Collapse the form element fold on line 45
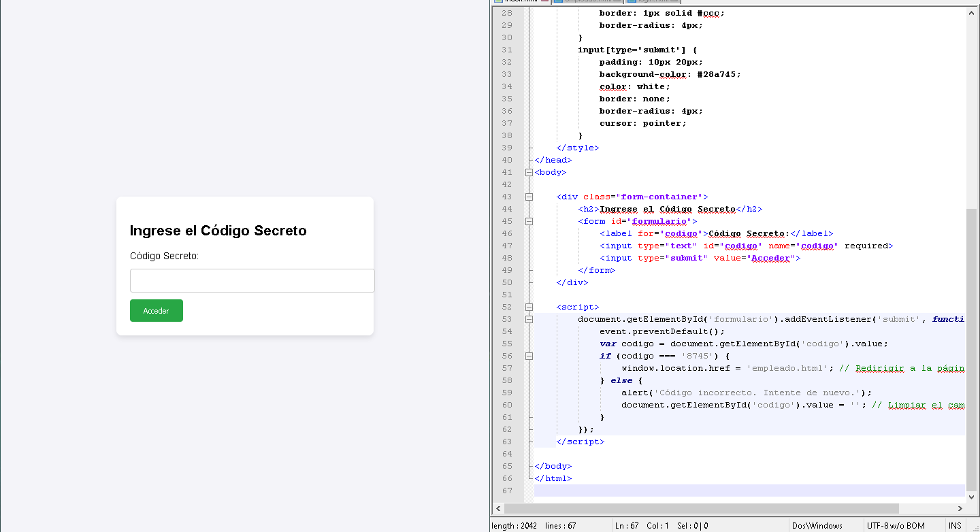 click(x=529, y=222)
